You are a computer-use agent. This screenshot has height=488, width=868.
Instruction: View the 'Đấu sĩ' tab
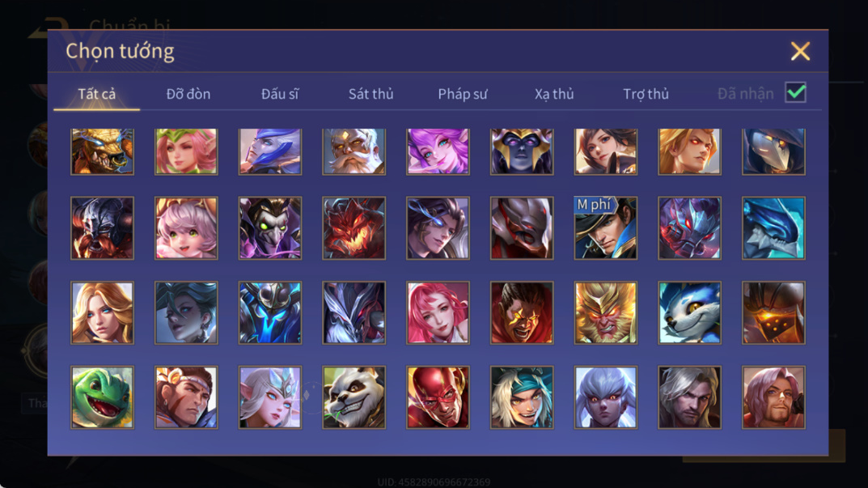point(280,94)
